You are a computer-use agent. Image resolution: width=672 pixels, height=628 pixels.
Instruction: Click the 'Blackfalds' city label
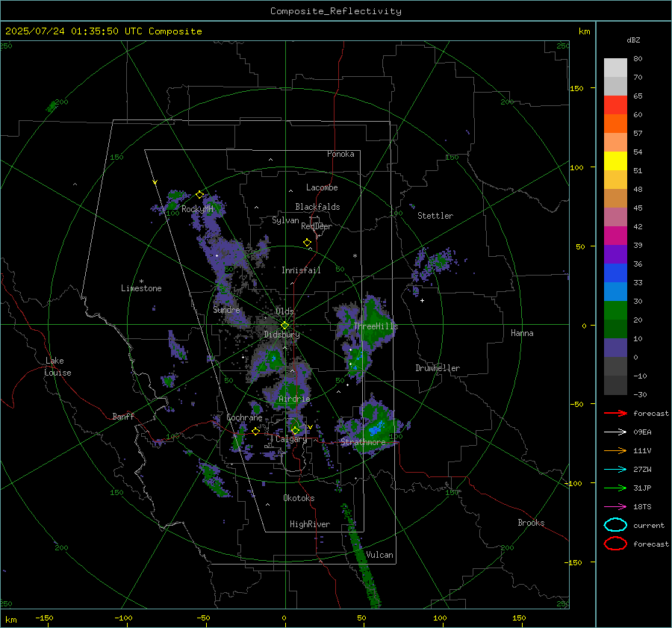317,207
